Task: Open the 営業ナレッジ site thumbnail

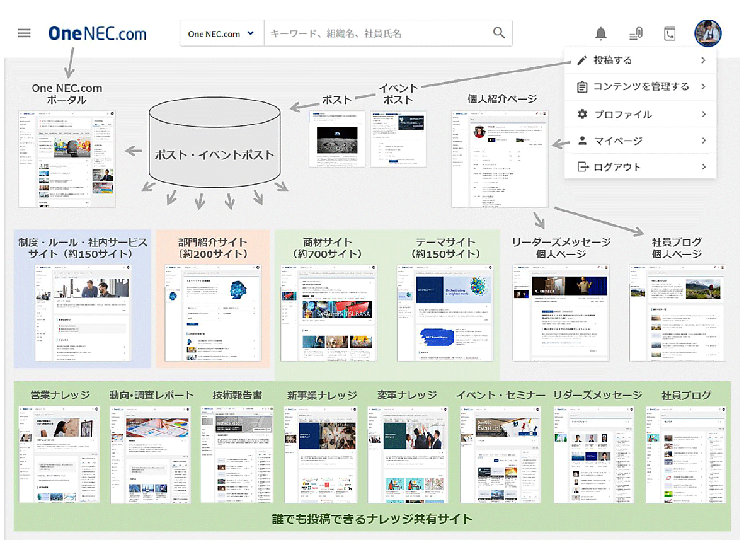Action: pos(60,454)
